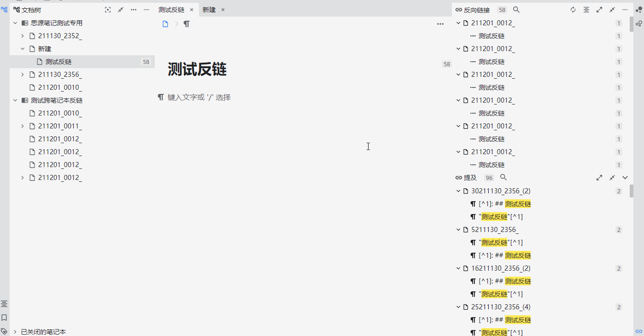The image size is (644, 336).
Task: Open the outline panel icon at bottom left
Action: click(x=5, y=303)
